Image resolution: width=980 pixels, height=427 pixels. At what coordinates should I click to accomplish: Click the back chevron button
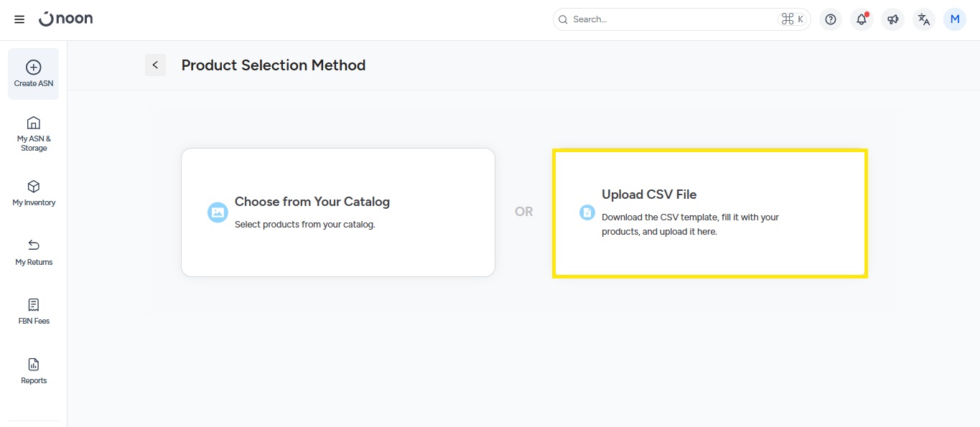pyautogui.click(x=155, y=65)
